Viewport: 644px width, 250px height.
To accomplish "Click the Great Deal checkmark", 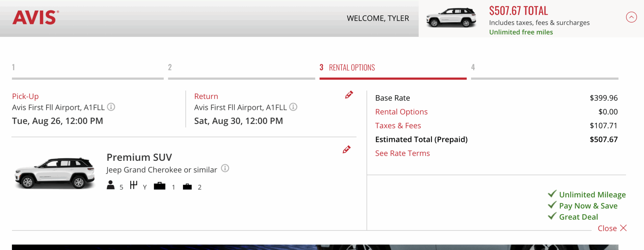I will [552, 216].
